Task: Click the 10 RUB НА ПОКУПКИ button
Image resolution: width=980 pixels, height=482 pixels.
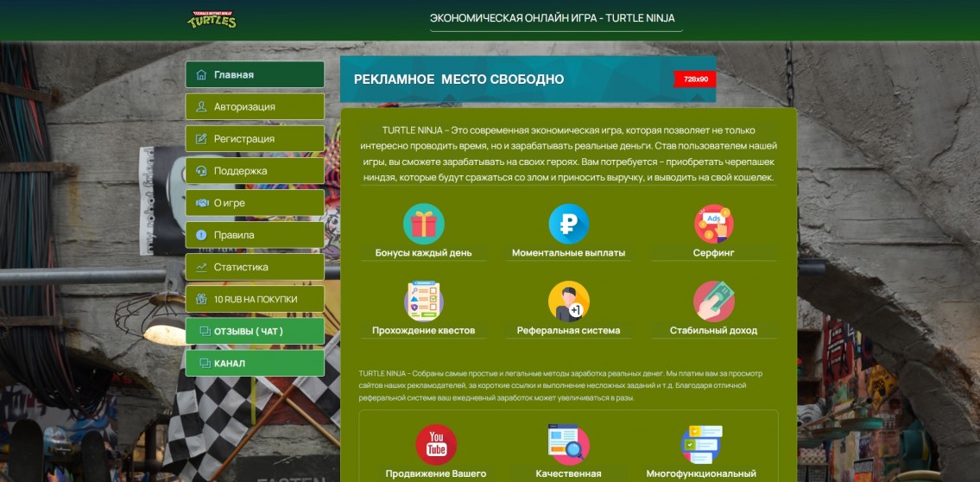Action: (255, 299)
